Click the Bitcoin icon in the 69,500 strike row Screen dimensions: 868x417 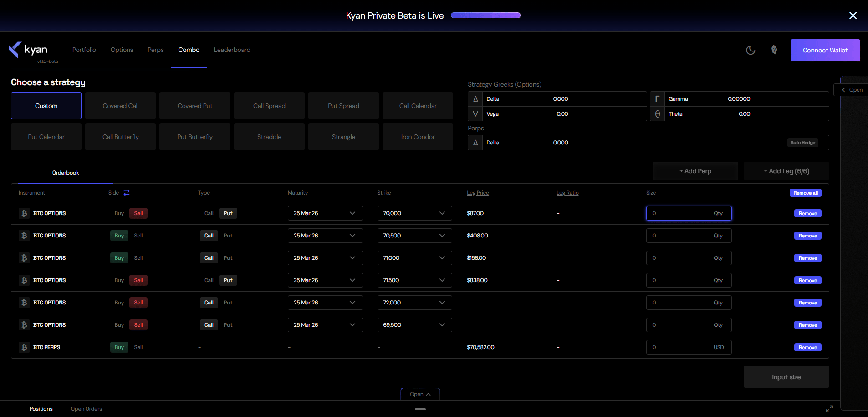pos(24,325)
